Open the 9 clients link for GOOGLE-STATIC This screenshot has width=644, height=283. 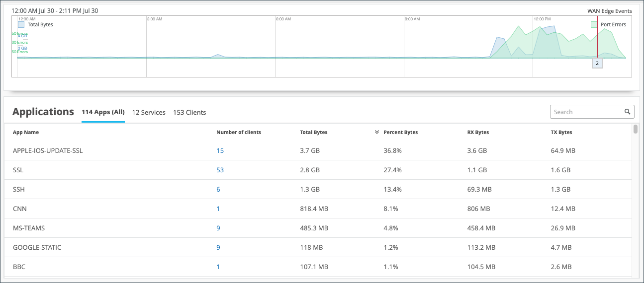(218, 247)
